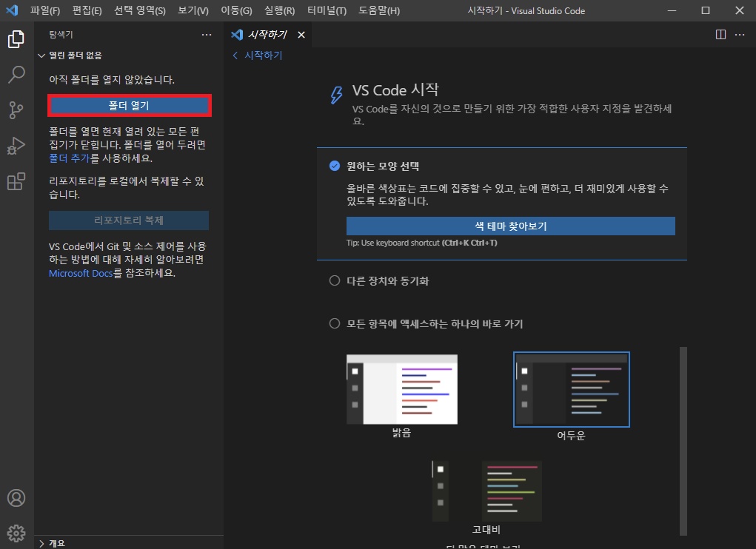Open the 실행(R) menu

point(280,10)
